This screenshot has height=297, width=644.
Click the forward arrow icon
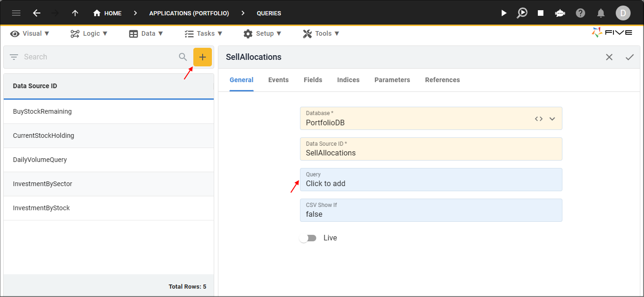[x=55, y=13]
